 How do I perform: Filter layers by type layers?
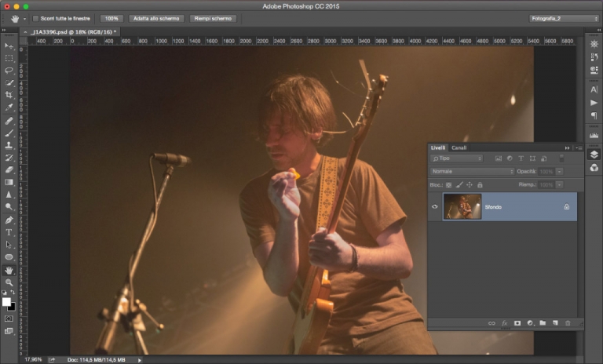[x=521, y=158]
